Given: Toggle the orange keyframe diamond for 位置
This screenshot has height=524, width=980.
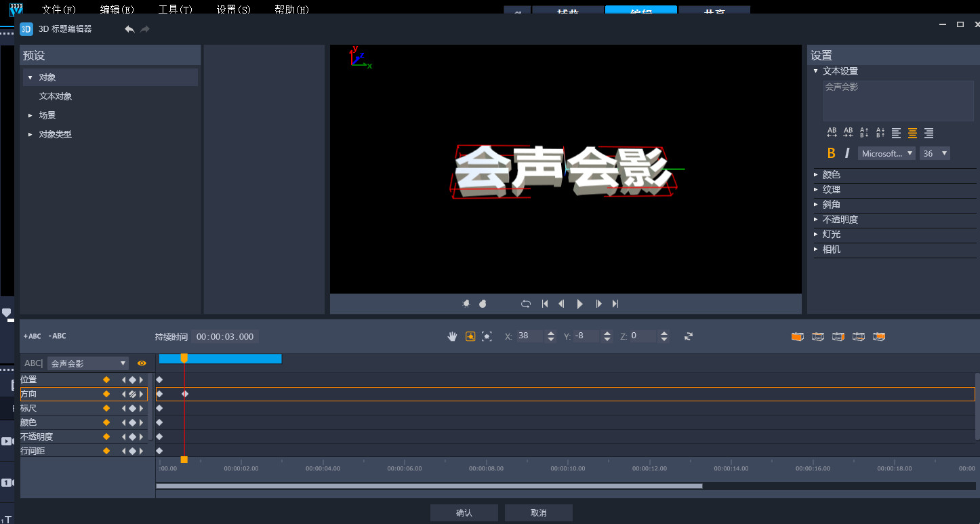Looking at the screenshot, I should pyautogui.click(x=106, y=380).
